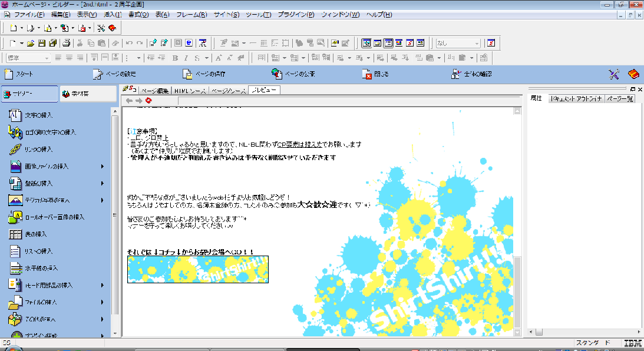Click 閉じる button on blue bar

tap(375, 74)
